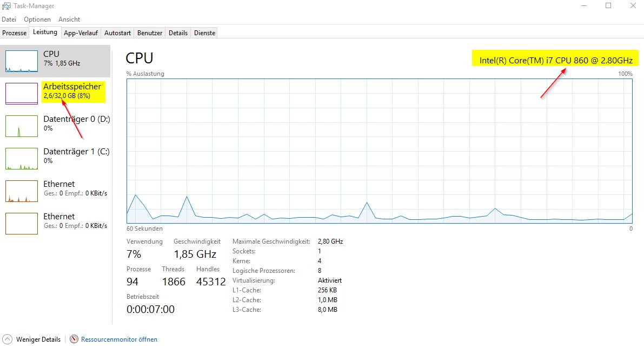644x346 pixels.
Task: Click the large CPU utilization graph
Action: pyautogui.click(x=380, y=151)
